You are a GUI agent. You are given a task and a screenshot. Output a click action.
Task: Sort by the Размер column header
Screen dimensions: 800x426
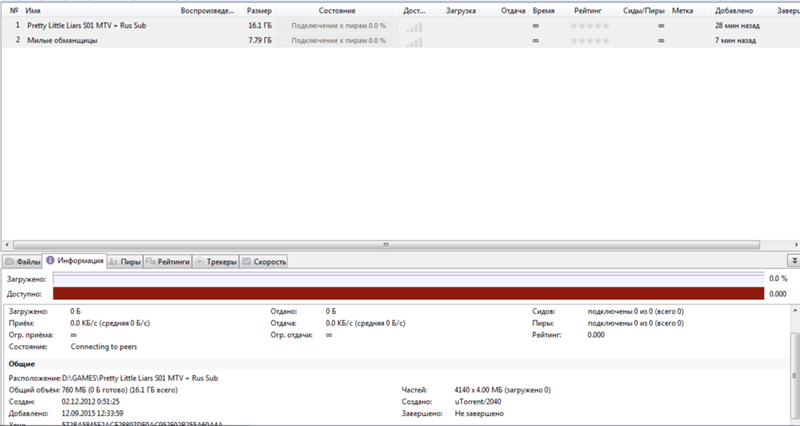[x=259, y=10]
